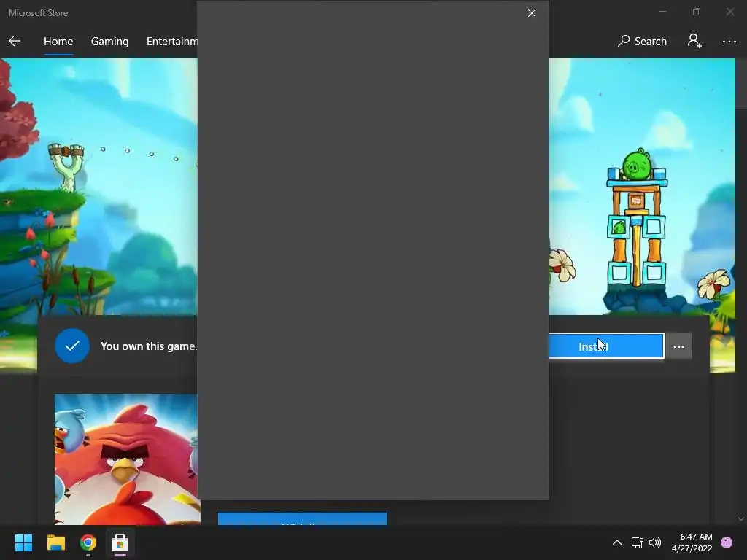Click the scrollbar down arrow
This screenshot has height=560, width=747.
[741, 519]
